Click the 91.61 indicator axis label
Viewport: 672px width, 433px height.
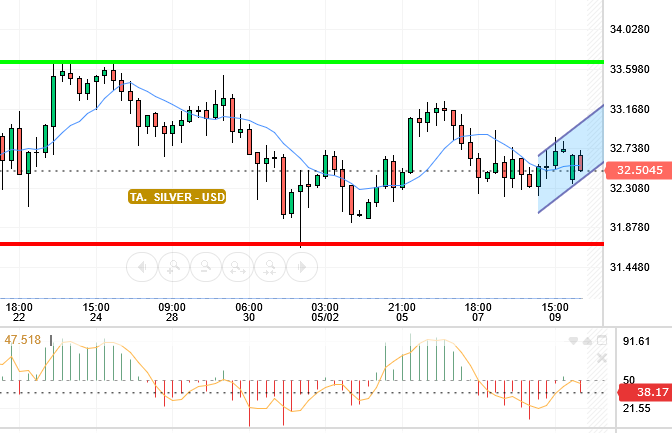(x=636, y=341)
